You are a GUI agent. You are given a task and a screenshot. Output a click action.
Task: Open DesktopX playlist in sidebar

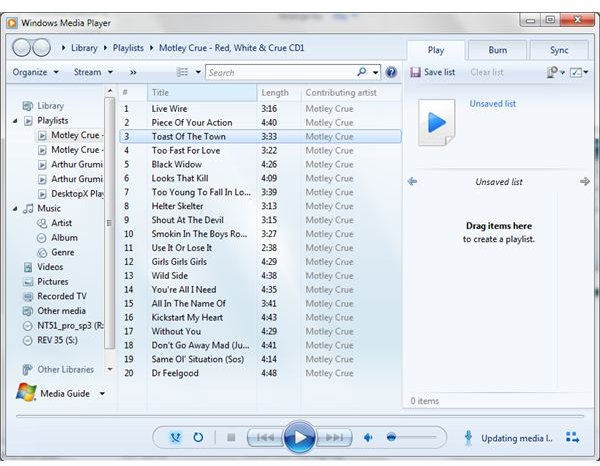[71, 194]
